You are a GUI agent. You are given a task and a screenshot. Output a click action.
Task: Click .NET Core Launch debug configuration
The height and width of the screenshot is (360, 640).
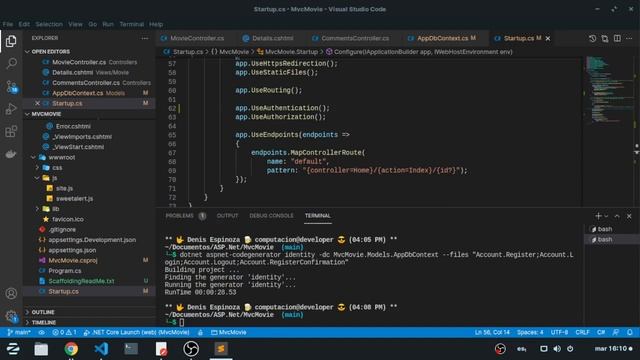(136, 332)
